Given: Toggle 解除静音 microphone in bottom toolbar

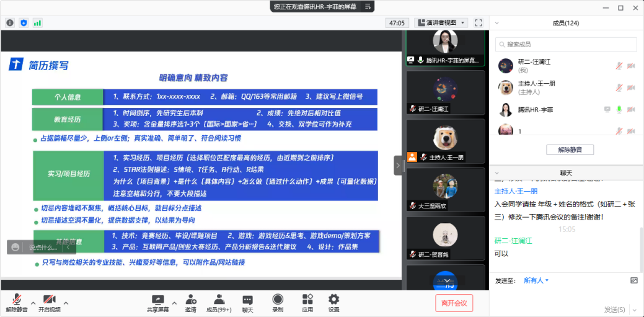Looking at the screenshot, I should point(17,300).
